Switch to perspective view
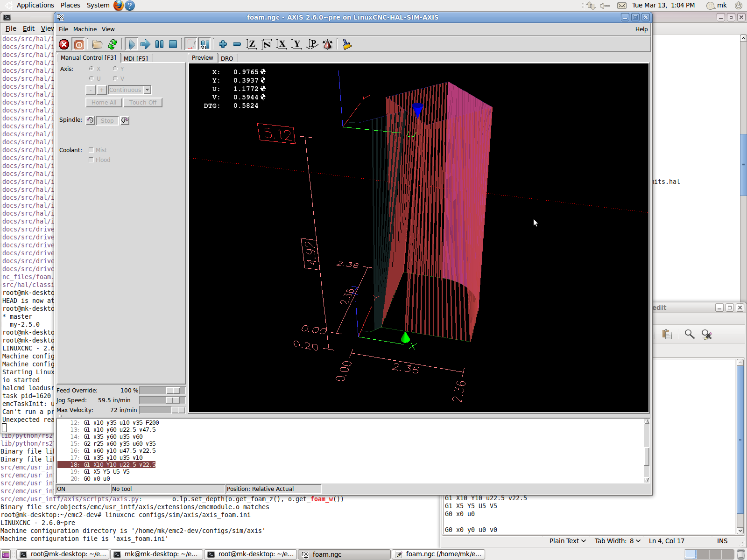 (x=312, y=44)
